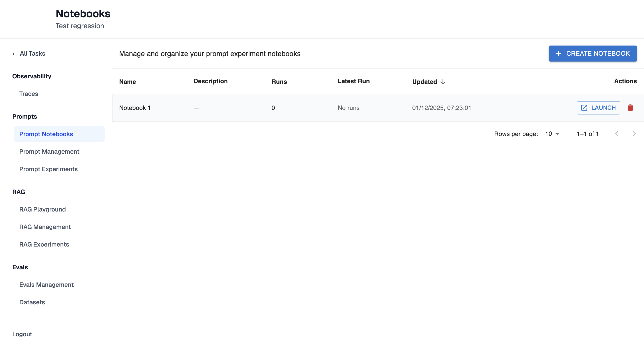
Task: Navigate to Prompt Experiments
Action: click(x=48, y=169)
